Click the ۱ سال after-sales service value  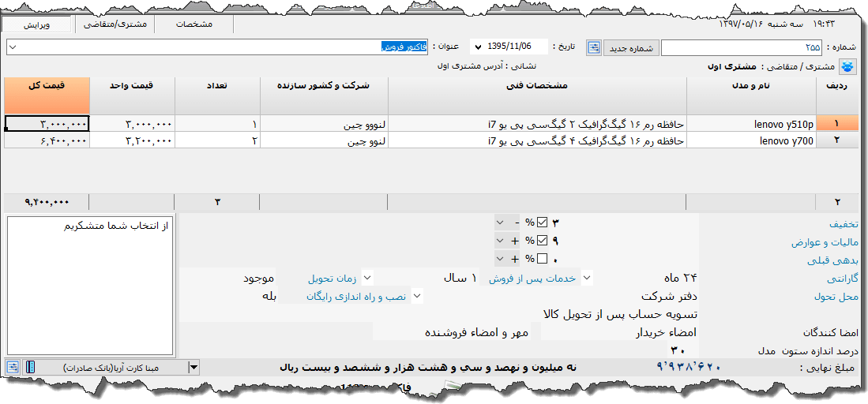[x=458, y=278]
